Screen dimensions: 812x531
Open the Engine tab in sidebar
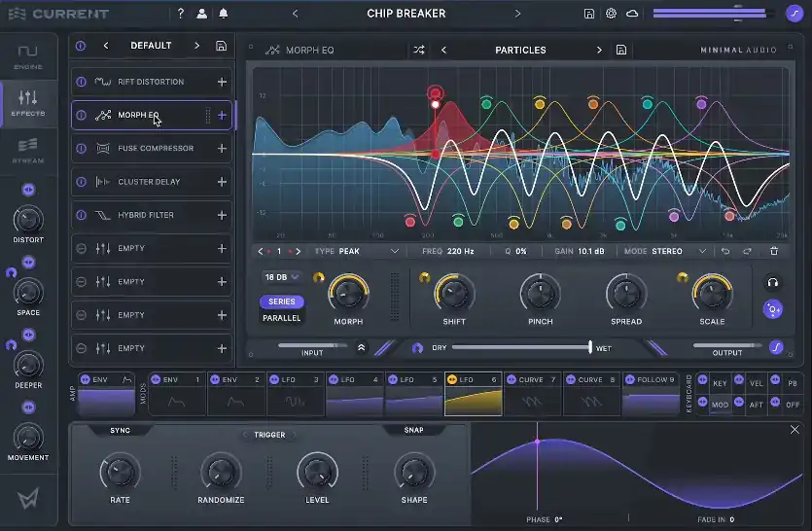pos(28,57)
